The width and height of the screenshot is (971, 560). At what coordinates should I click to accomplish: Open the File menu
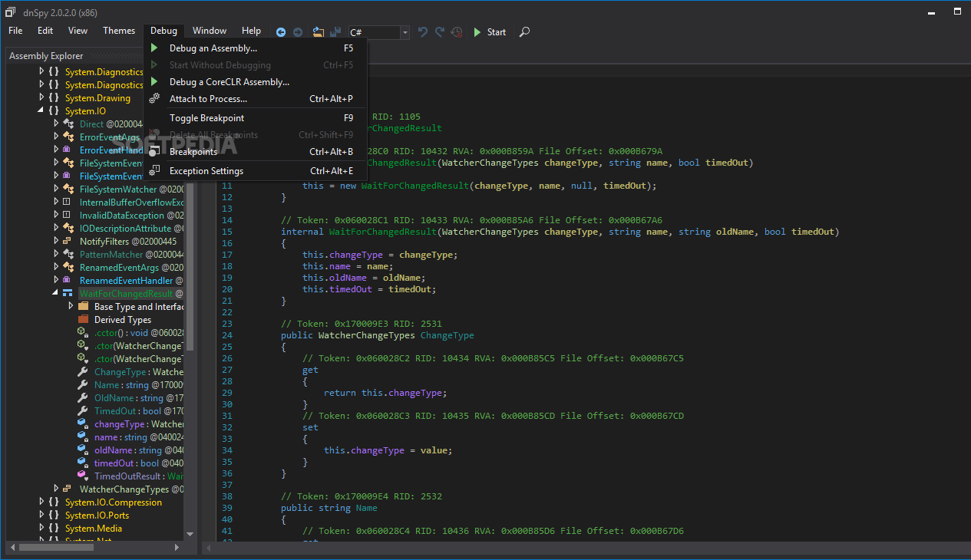click(15, 31)
